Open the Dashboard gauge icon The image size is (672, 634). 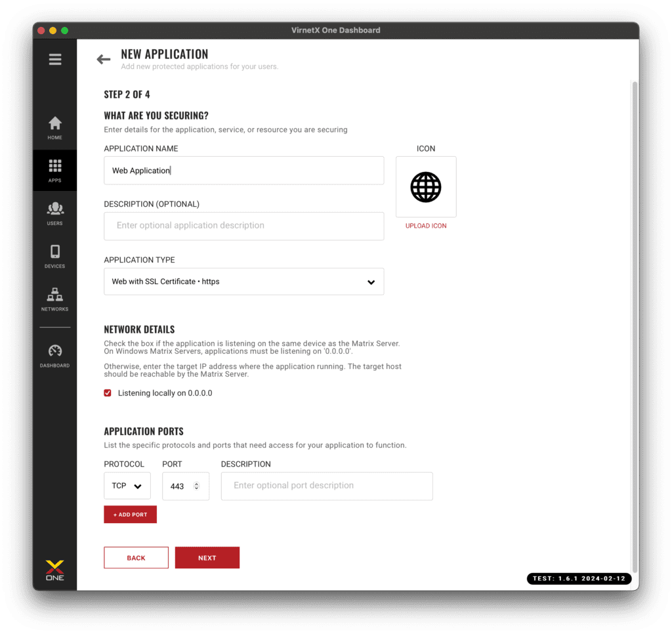point(55,356)
